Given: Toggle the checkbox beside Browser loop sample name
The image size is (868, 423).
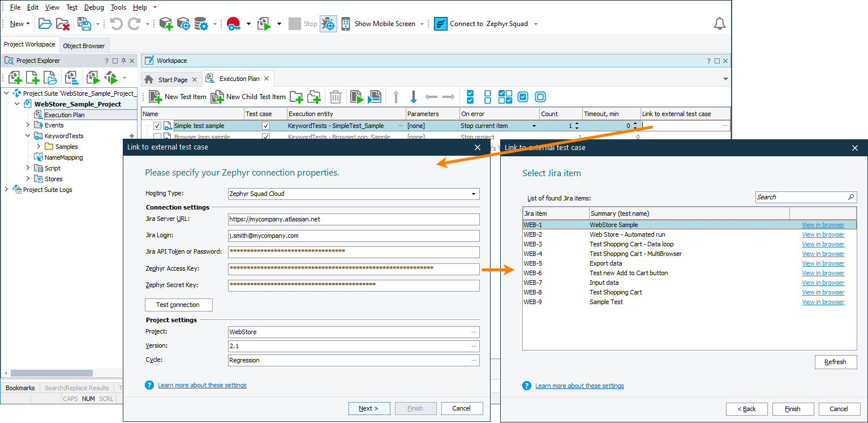Looking at the screenshot, I should coord(157,137).
